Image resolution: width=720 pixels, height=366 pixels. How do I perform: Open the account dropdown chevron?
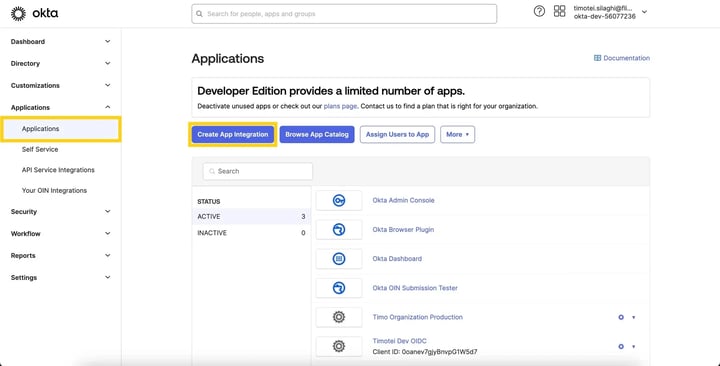[x=644, y=12]
